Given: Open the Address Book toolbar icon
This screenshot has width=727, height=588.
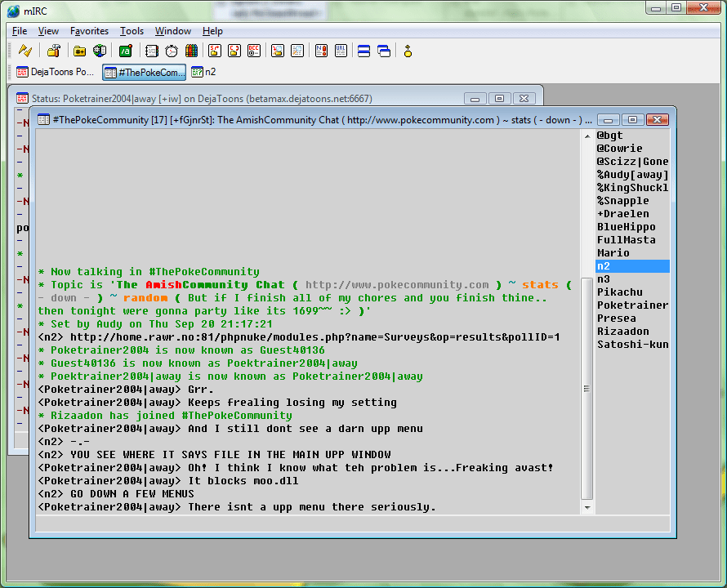Looking at the screenshot, I should point(152,51).
